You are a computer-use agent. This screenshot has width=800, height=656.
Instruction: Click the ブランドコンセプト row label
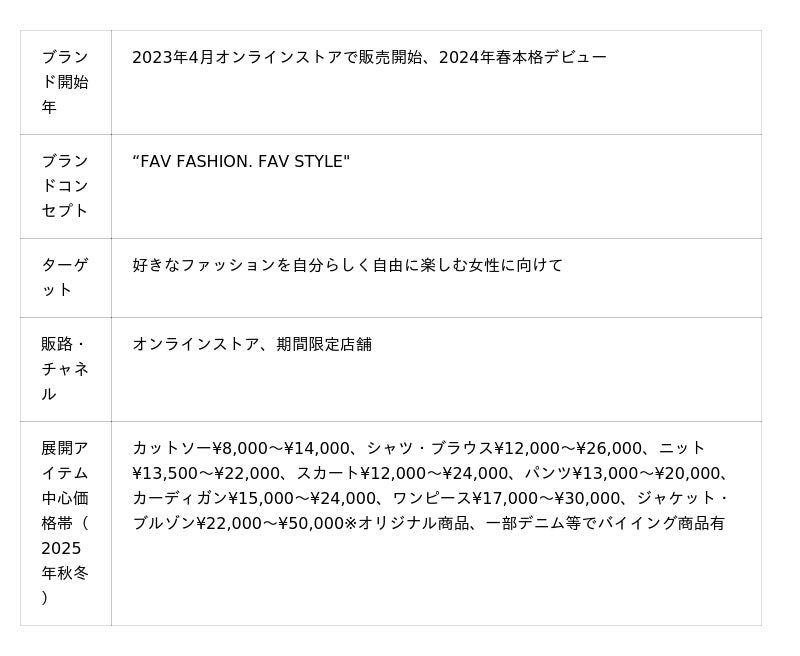[65, 186]
